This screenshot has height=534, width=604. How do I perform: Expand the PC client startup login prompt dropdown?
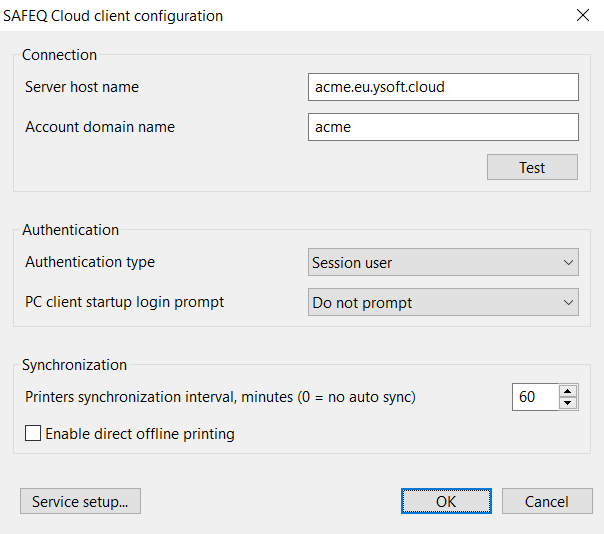click(444, 302)
